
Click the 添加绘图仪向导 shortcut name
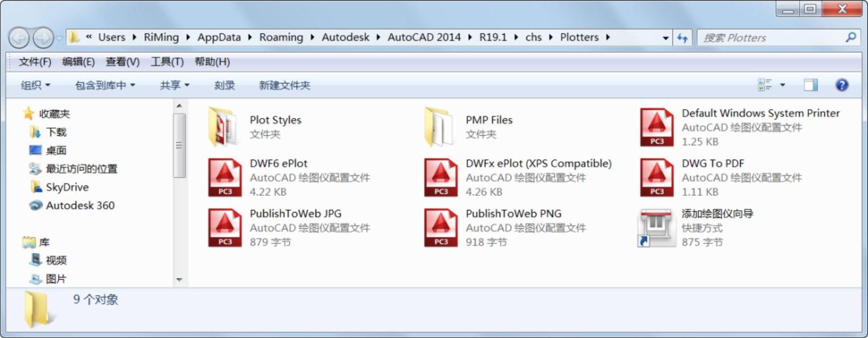[x=717, y=214]
